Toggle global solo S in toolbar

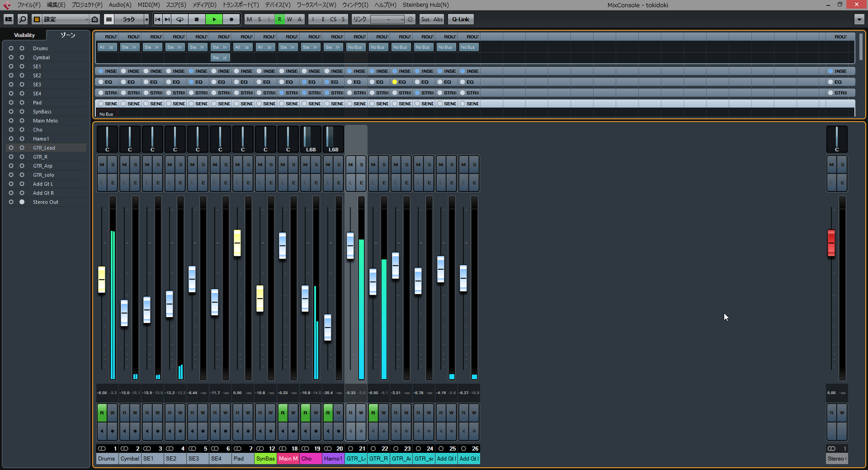(x=259, y=19)
